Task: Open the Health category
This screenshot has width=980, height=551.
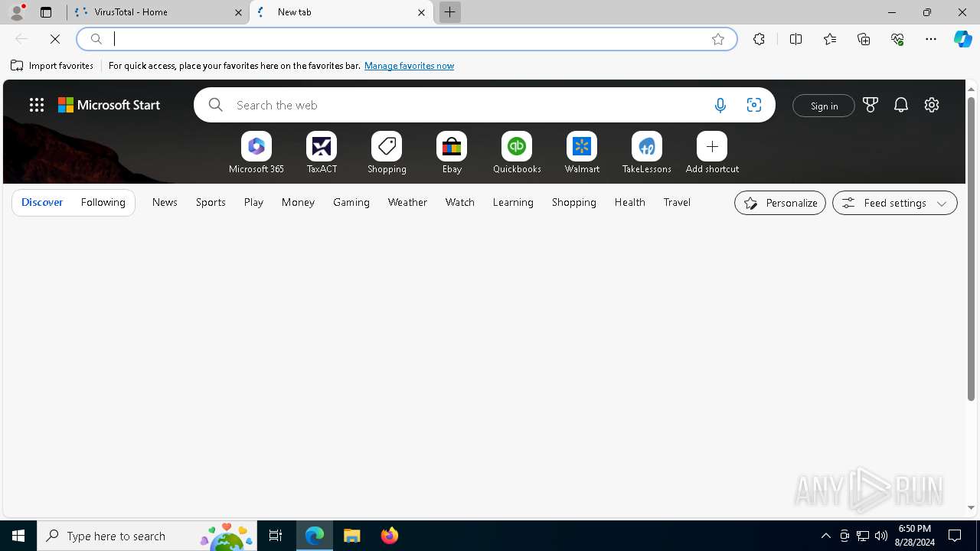Action: (630, 202)
